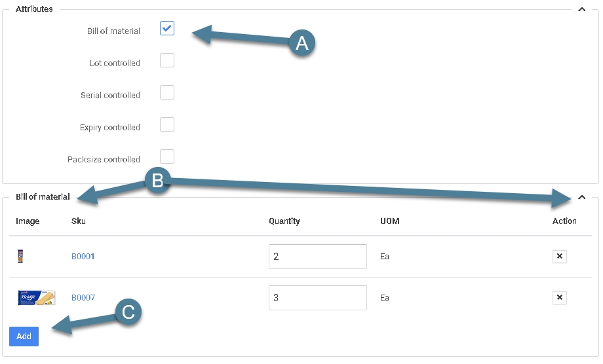Image resolution: width=603 pixels, height=364 pixels.
Task: Check the Packsize controlled box
Action: point(167,156)
